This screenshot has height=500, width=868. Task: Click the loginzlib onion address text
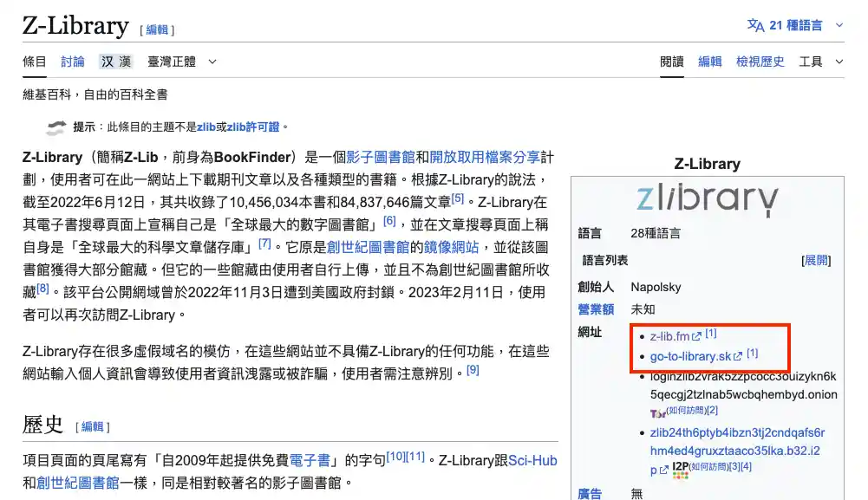[743, 386]
